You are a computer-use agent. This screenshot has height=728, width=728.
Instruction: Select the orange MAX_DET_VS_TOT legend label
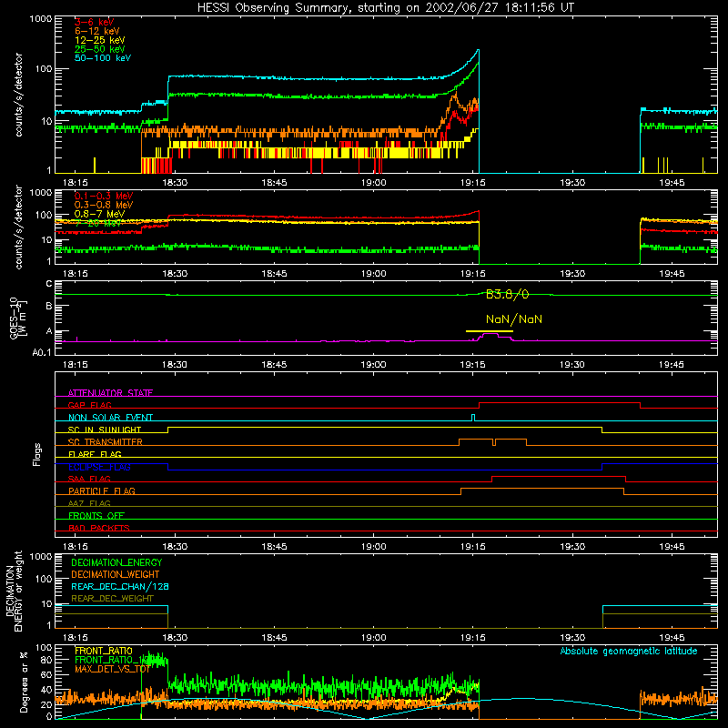pos(112,669)
